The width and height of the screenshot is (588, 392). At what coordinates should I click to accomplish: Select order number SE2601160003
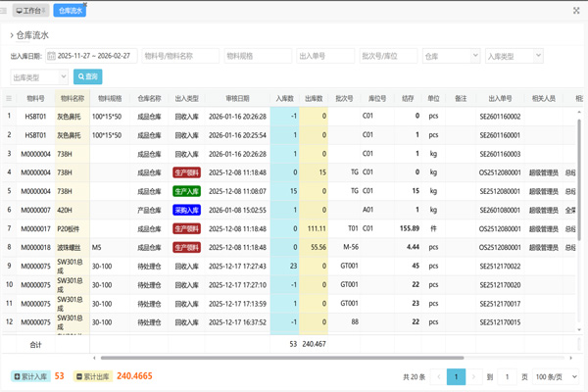(x=500, y=154)
